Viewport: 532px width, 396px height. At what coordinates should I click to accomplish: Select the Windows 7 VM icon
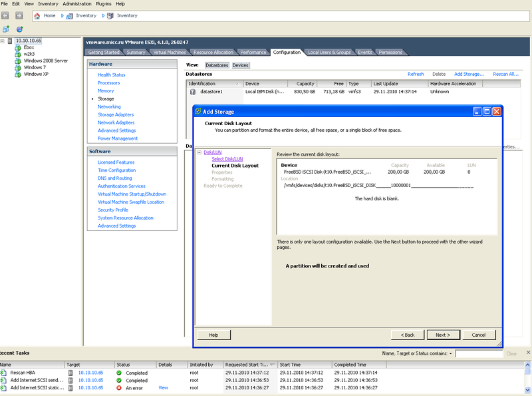click(x=18, y=68)
